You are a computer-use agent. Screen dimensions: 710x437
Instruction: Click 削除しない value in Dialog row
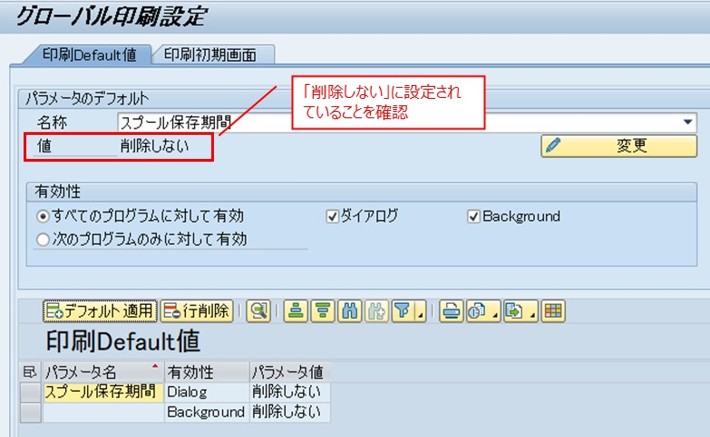(x=290, y=392)
